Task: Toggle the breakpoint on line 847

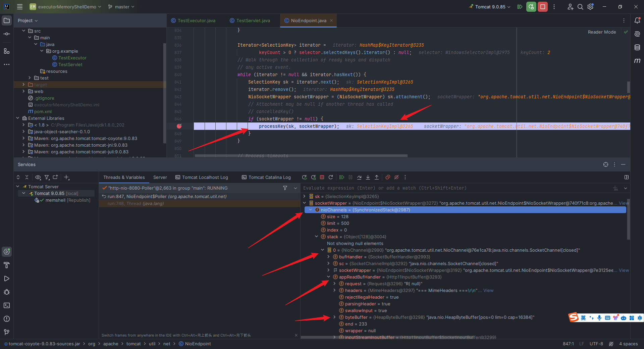Action: click(x=179, y=126)
